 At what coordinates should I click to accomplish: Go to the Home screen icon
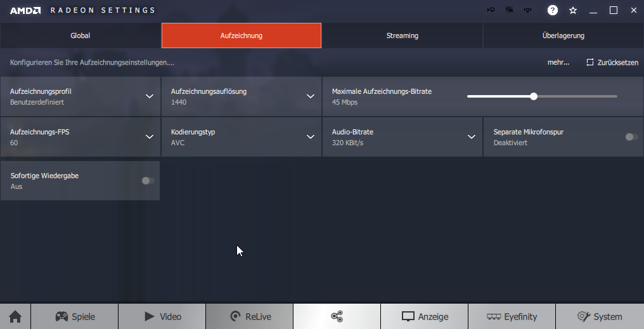pyautogui.click(x=15, y=316)
